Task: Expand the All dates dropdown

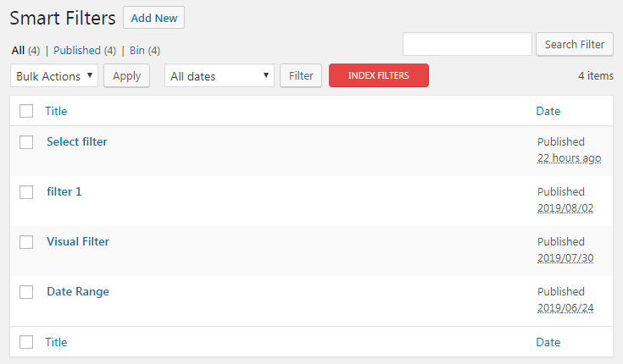Action: (220, 75)
